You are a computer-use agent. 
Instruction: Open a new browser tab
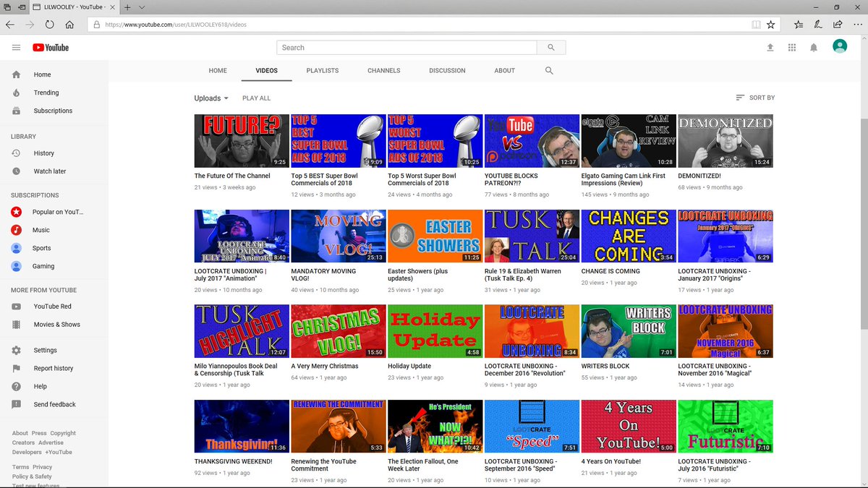point(127,7)
